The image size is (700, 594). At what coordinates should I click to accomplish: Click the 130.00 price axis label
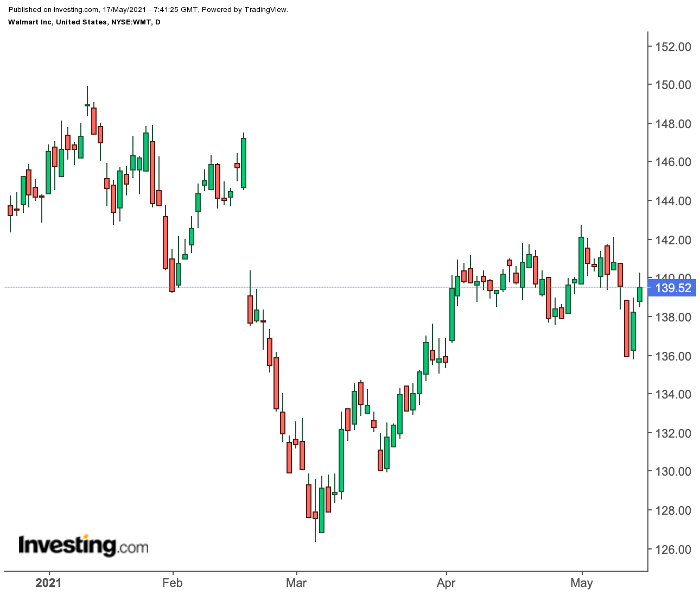point(673,472)
